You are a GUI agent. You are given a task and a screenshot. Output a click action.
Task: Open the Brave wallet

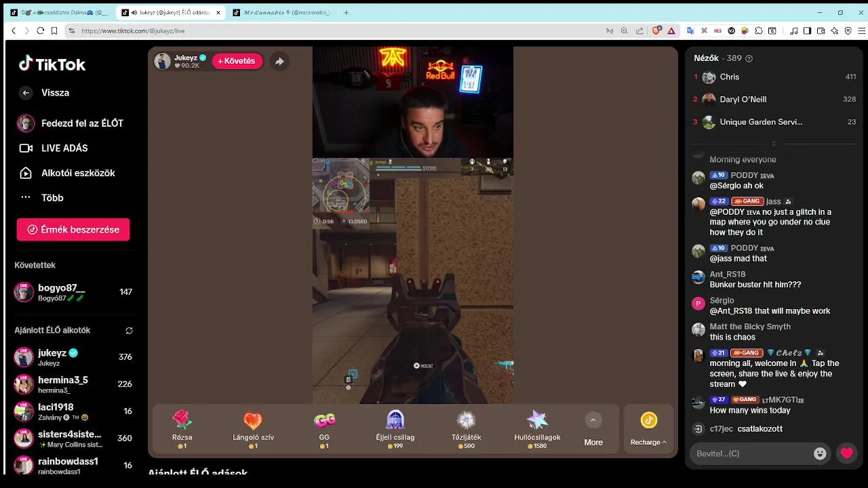(821, 30)
